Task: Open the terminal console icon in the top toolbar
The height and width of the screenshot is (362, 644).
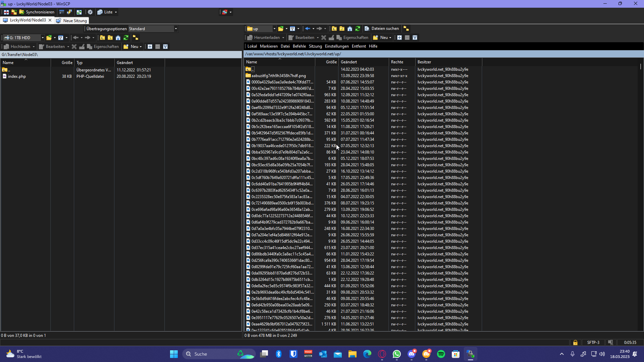Action: pyautogui.click(x=61, y=12)
